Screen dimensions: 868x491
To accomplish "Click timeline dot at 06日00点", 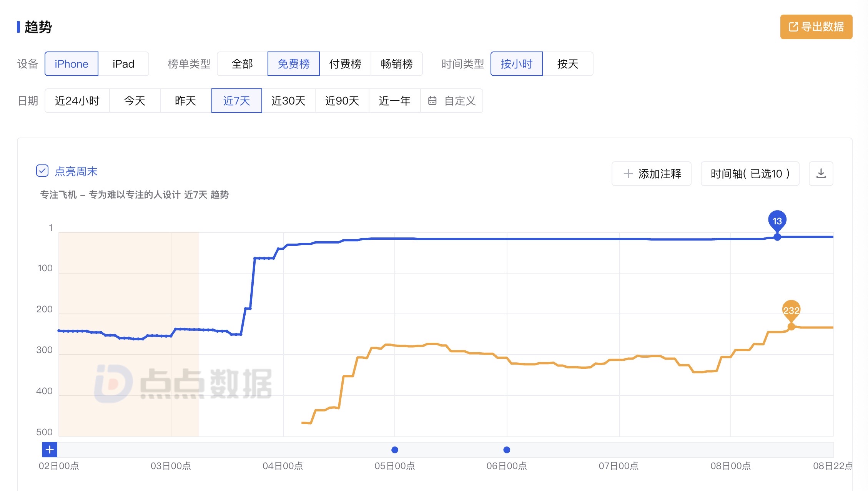I will (507, 450).
